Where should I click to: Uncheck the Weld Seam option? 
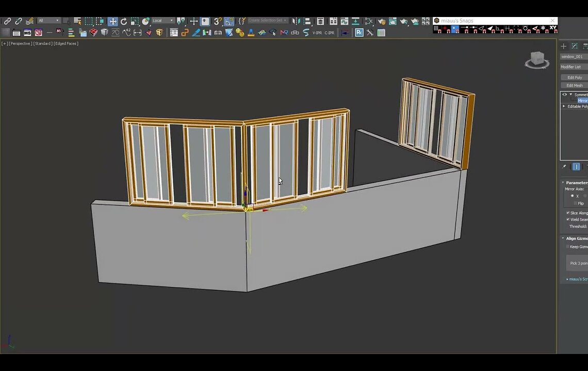568,220
